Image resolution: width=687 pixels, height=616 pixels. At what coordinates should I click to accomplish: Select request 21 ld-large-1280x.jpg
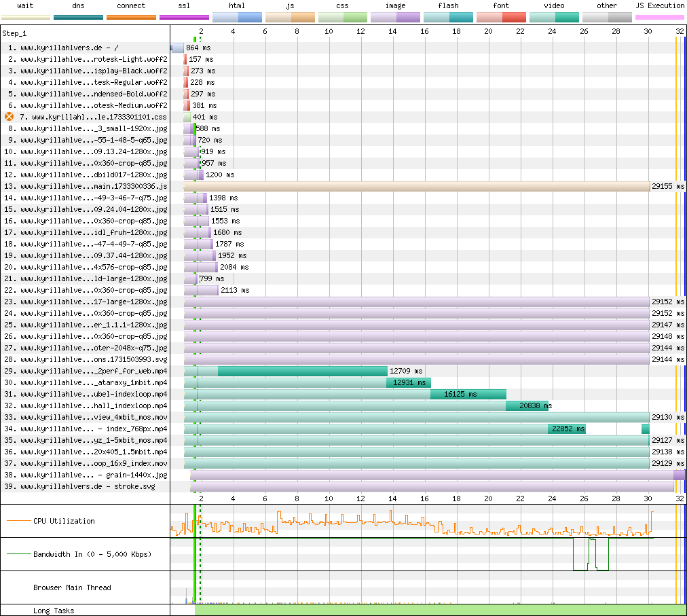click(x=86, y=278)
